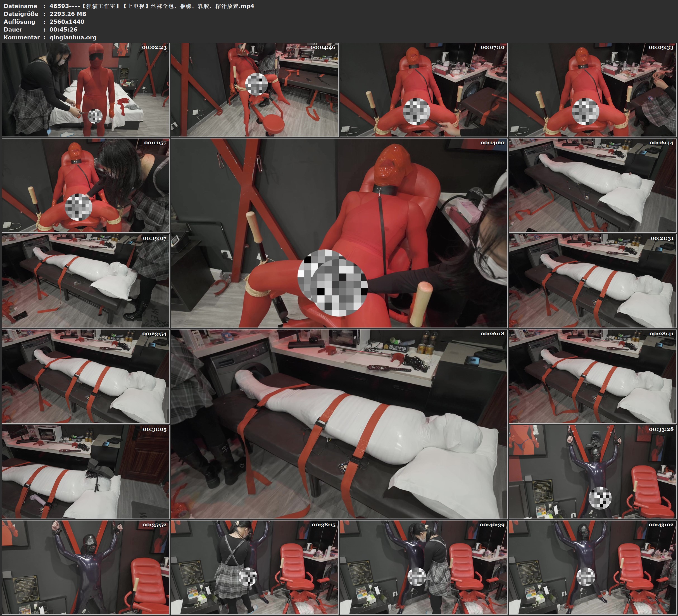Image resolution: width=678 pixels, height=616 pixels.
Task: Click the thumbnail marked 00:35:52
Action: pos(85,567)
